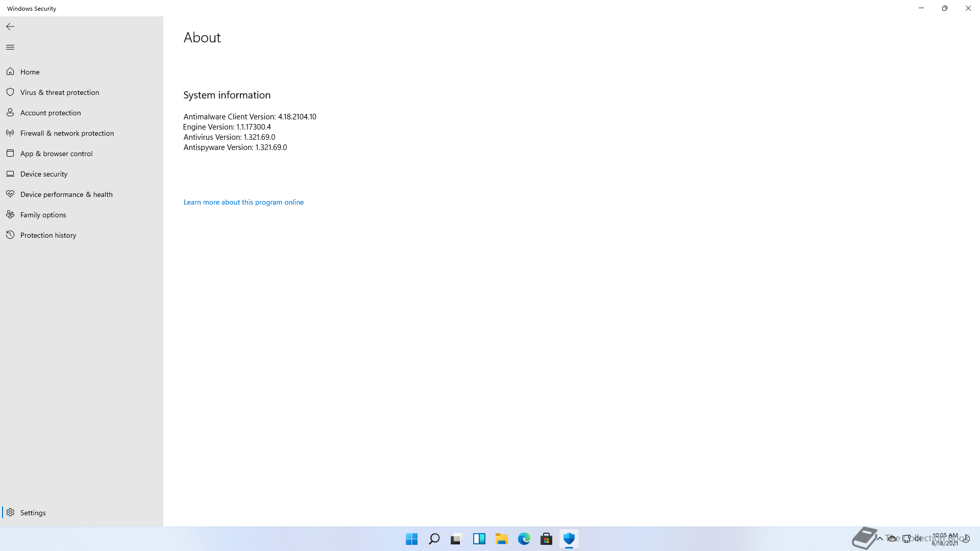Screen dimensions: 980x551
Task: Open the OneDrive cloud tray icon
Action: coord(892,539)
